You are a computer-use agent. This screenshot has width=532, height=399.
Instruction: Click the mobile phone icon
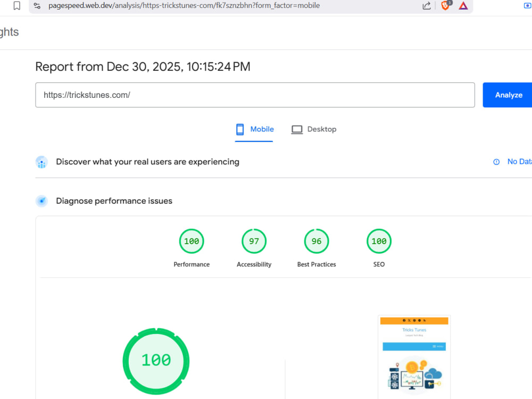point(240,129)
